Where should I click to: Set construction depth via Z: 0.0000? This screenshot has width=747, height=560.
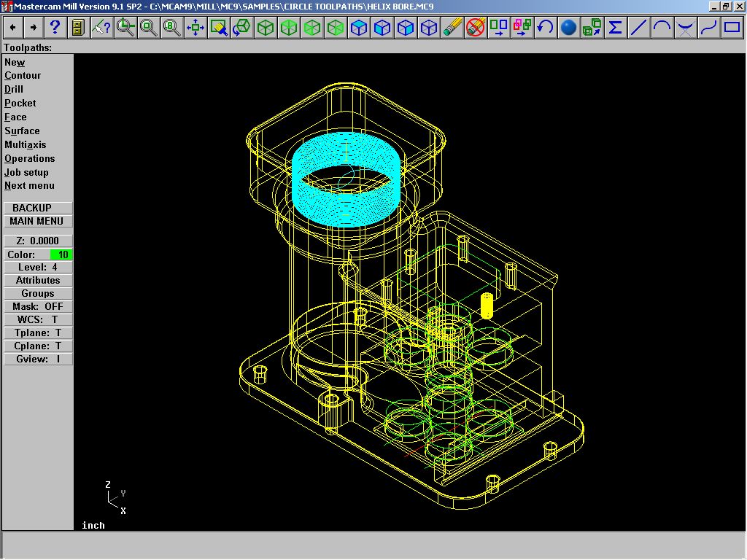tap(38, 241)
